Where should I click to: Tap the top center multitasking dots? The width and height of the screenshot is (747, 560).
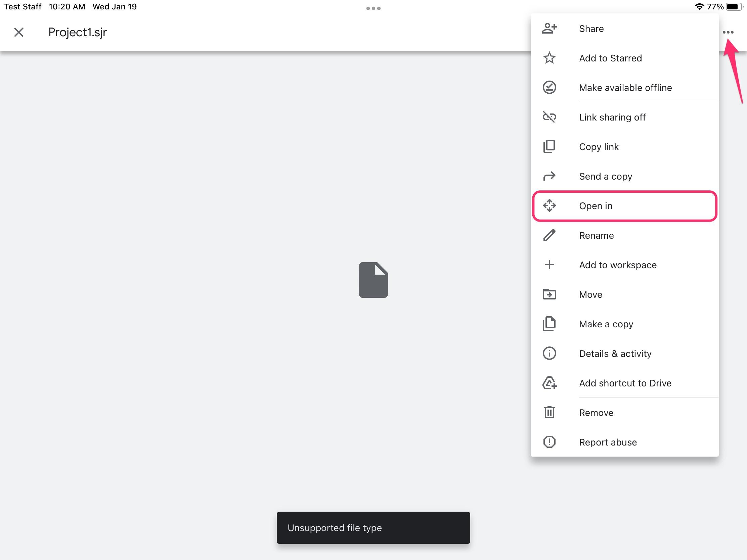pyautogui.click(x=373, y=8)
